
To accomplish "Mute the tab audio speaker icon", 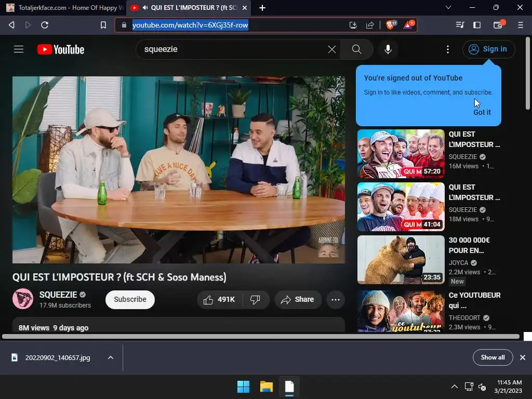I will coord(145,7).
